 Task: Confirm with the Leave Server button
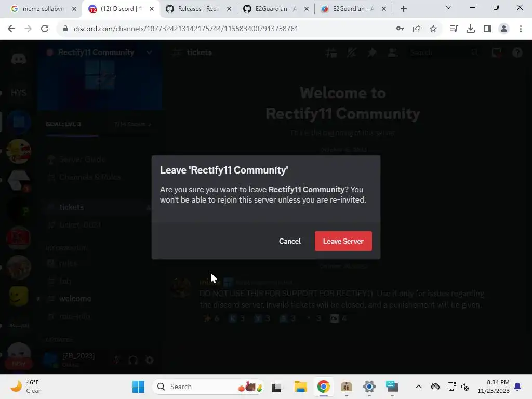[x=343, y=241]
